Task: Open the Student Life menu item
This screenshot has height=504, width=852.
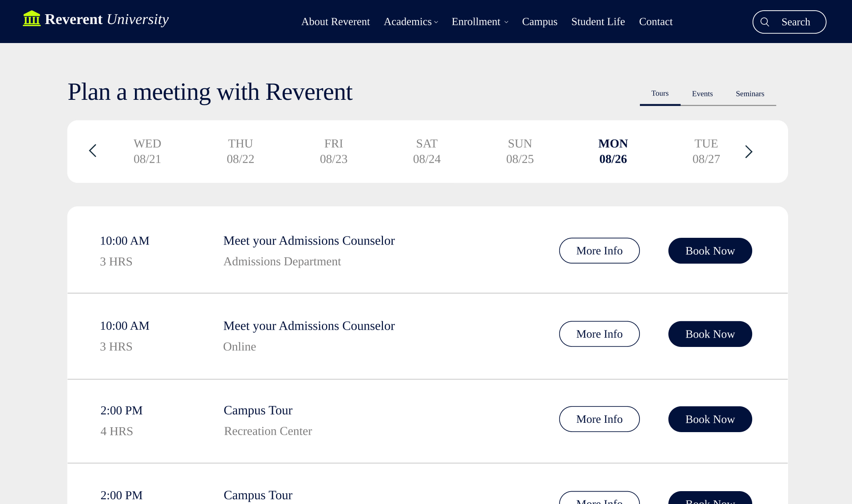Action: (598, 22)
